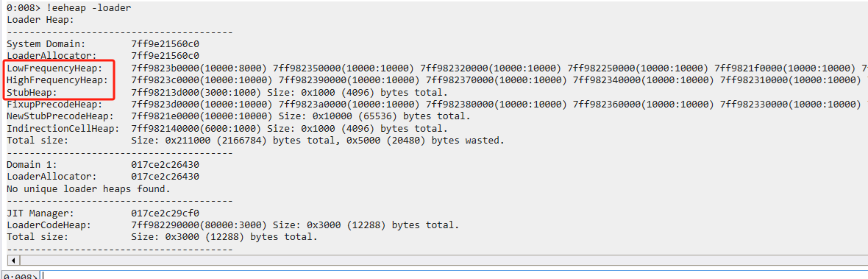Click the NewStubPrecodeHeap: label
This screenshot has width=868, height=279.
[60, 116]
